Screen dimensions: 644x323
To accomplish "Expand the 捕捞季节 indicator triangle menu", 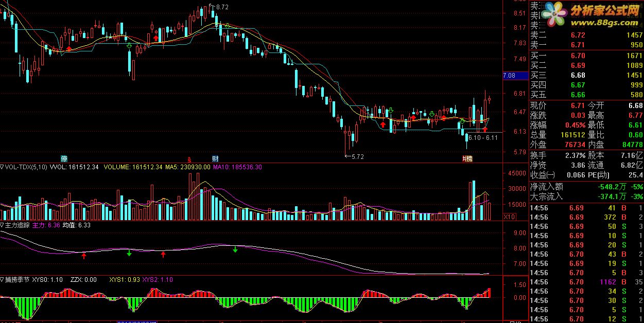I will 3,280.
